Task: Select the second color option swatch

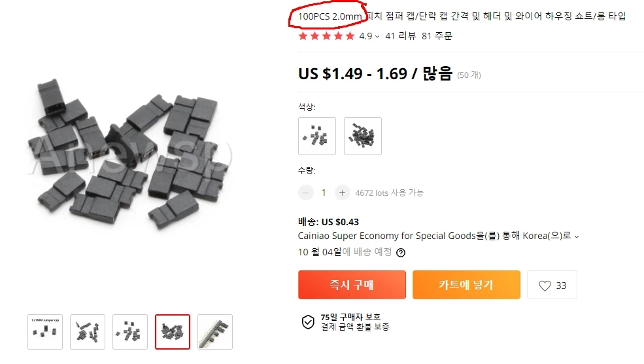Action: [363, 136]
